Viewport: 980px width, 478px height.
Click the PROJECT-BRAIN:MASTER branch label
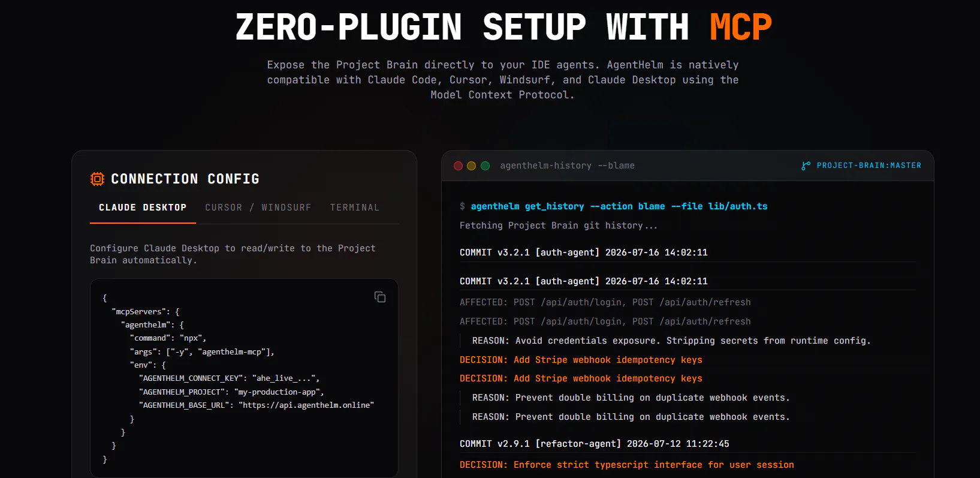point(869,166)
